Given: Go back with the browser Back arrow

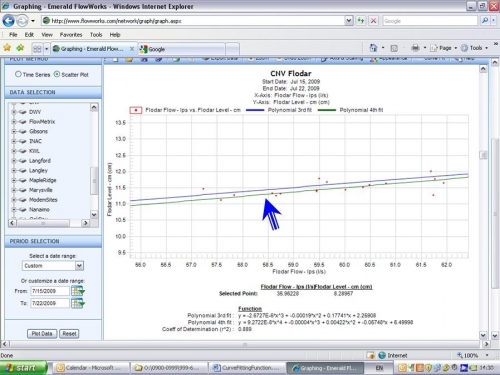Looking at the screenshot, I should pyautogui.click(x=8, y=21).
